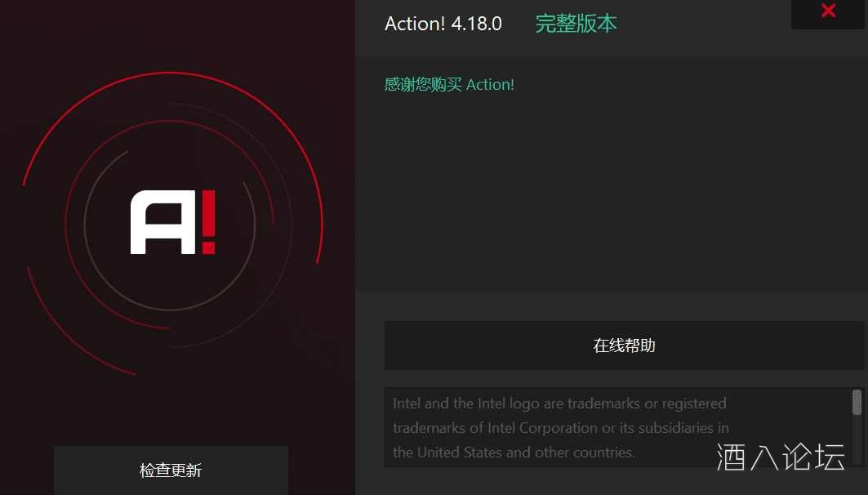This screenshot has width=868, height=495.
Task: Click the word 'Intel' starting the license text
Action: point(407,404)
